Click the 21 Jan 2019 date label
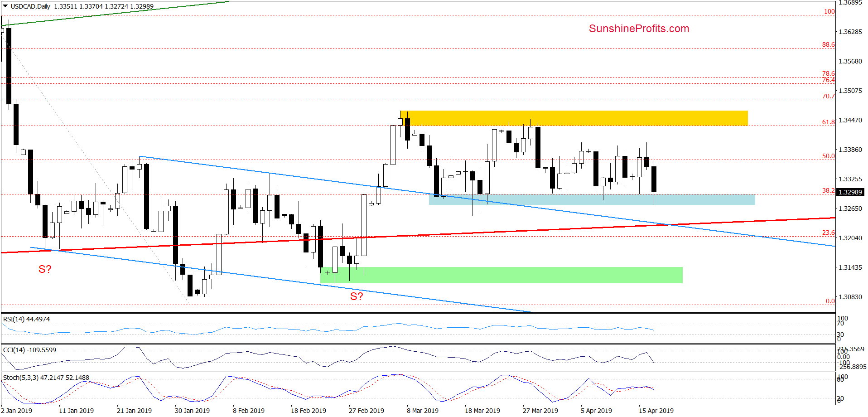 click(x=134, y=411)
